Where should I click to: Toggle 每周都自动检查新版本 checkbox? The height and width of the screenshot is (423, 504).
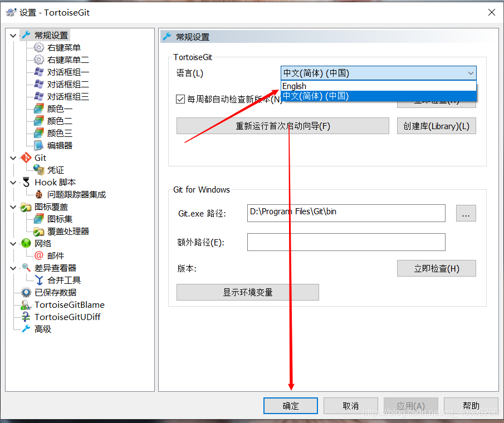(180, 99)
